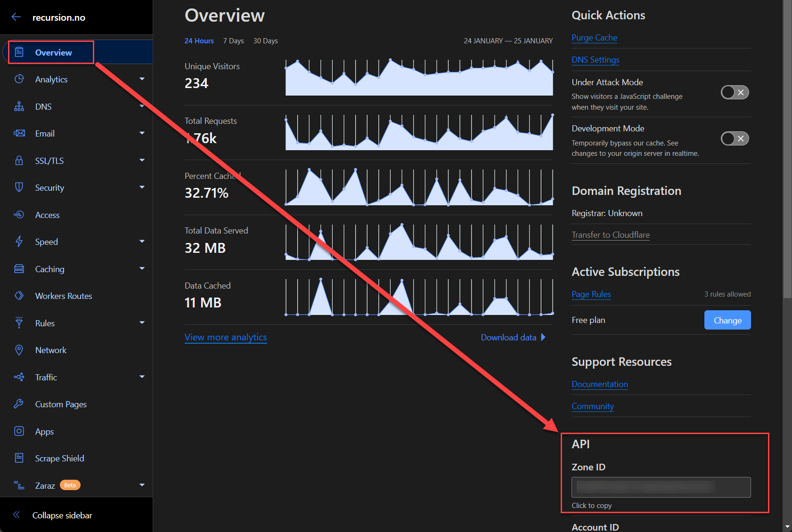Copy the Zone ID by clicking it
792x532 pixels.
point(661,487)
